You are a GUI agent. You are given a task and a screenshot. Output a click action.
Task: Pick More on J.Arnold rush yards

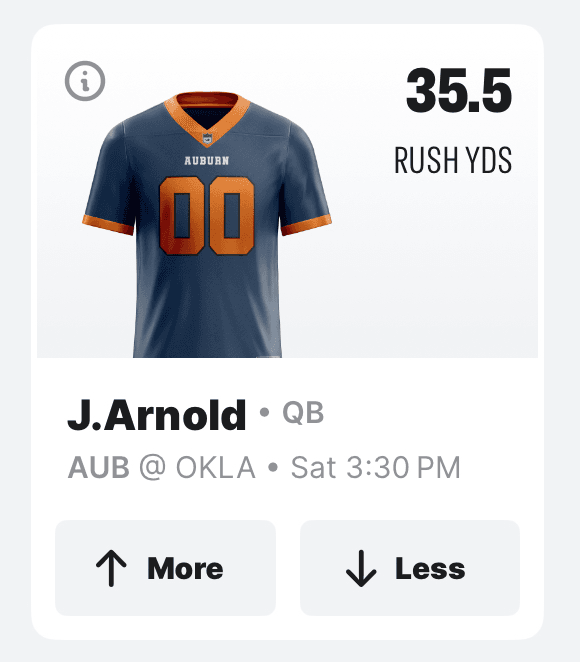tap(165, 568)
